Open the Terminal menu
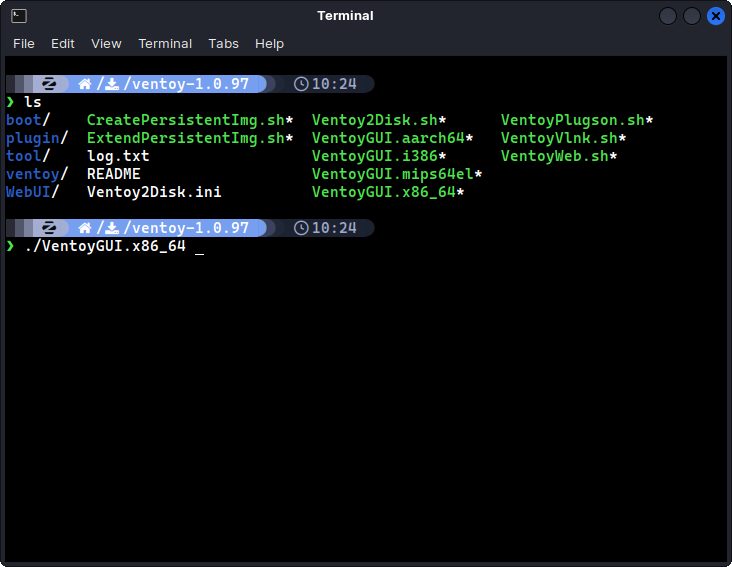Image resolution: width=732 pixels, height=567 pixels. [x=165, y=44]
